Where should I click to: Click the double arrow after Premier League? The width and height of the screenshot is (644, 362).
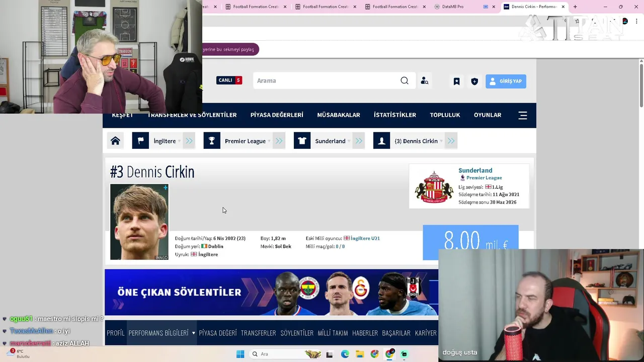[x=279, y=141]
